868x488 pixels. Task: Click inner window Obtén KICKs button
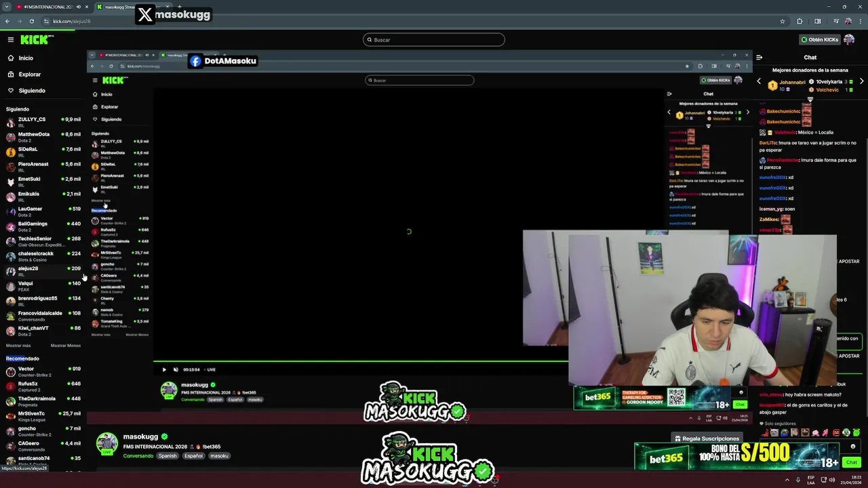tap(716, 80)
